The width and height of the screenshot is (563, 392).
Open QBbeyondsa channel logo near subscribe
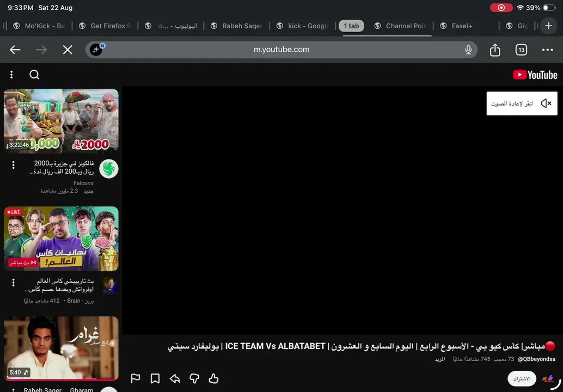pyautogui.click(x=548, y=378)
